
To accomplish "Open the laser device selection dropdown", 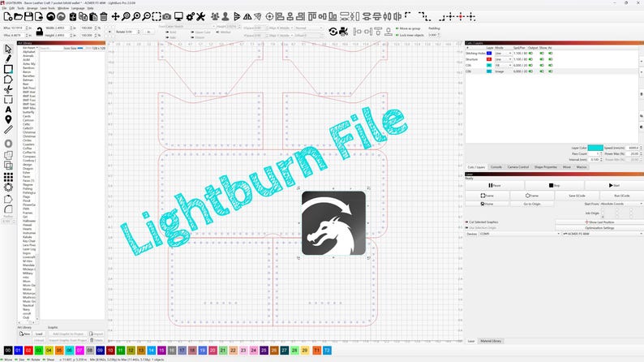I will click(603, 234).
